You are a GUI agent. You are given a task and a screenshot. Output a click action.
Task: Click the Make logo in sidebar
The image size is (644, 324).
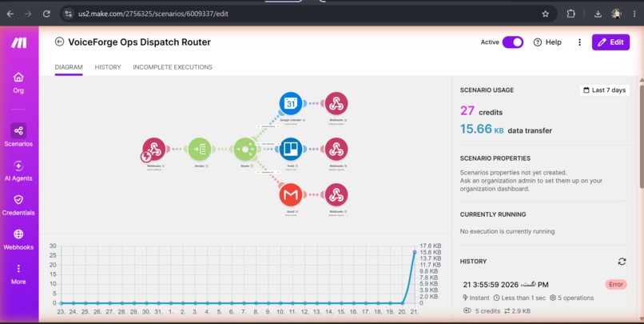pyautogui.click(x=19, y=42)
